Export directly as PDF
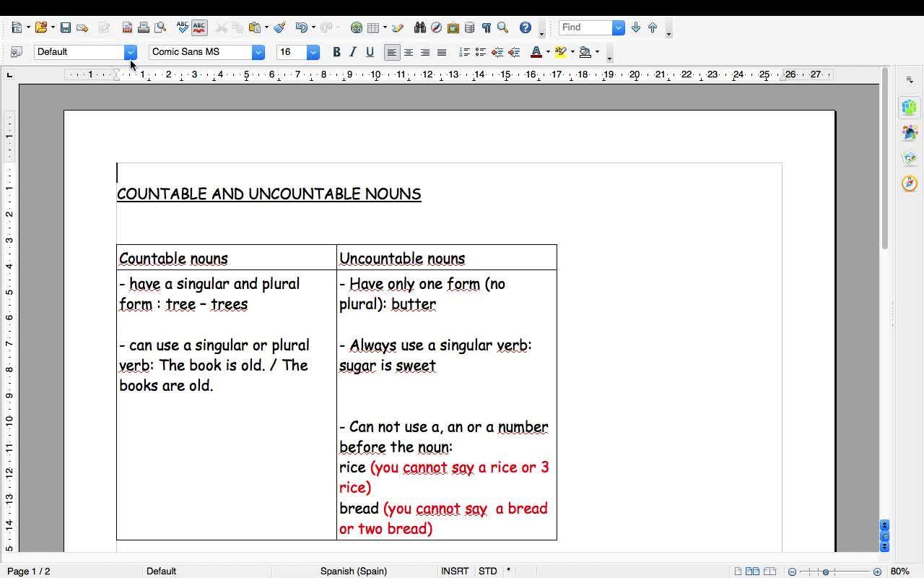The height and width of the screenshot is (578, 924). (127, 27)
